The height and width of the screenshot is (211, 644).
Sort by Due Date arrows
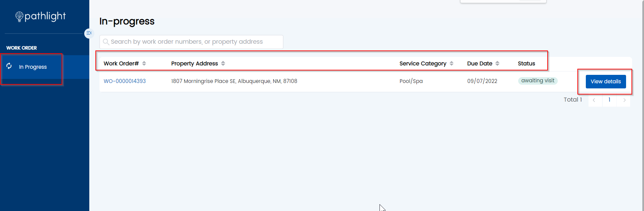(497, 63)
